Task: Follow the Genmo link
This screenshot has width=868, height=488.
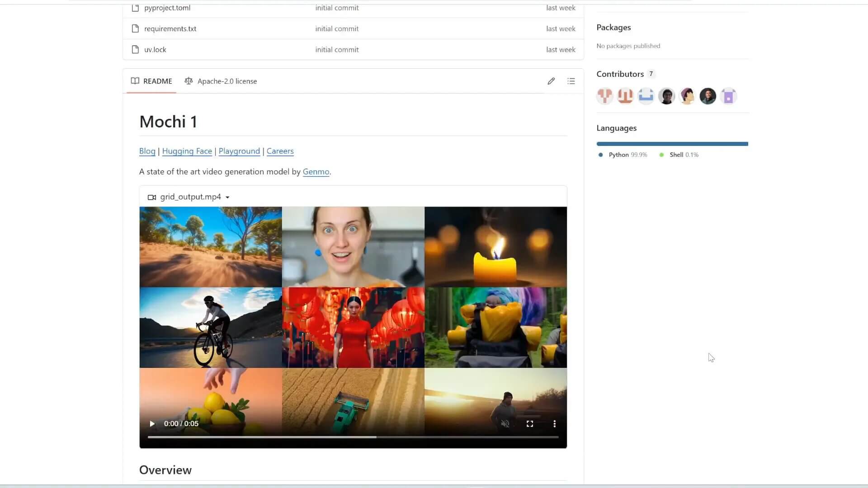Action: 316,172
